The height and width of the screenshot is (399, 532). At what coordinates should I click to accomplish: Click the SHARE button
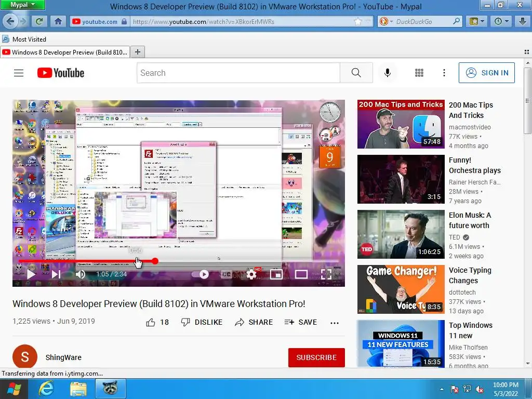click(254, 322)
